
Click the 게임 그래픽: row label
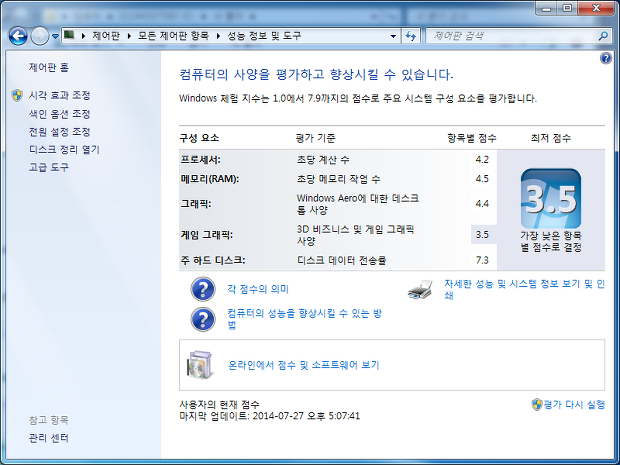207,235
